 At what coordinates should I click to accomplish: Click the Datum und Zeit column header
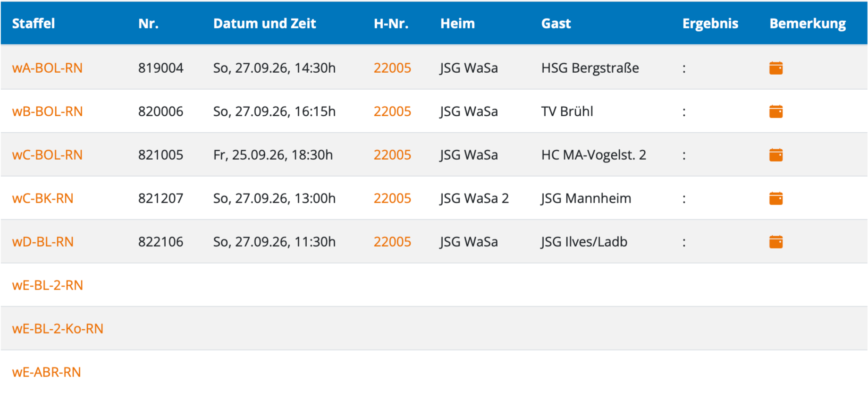264,24
